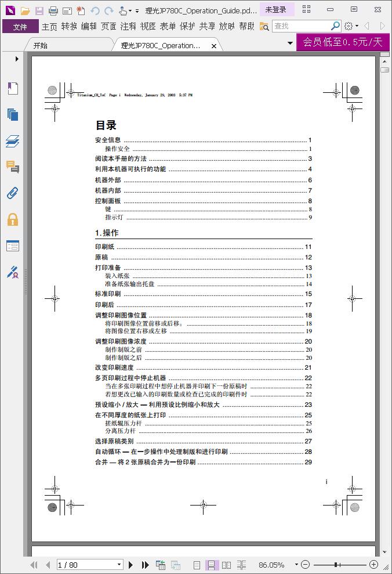Open the 注释 ribbon tab
Screen dimensions: 392x574
click(128, 26)
